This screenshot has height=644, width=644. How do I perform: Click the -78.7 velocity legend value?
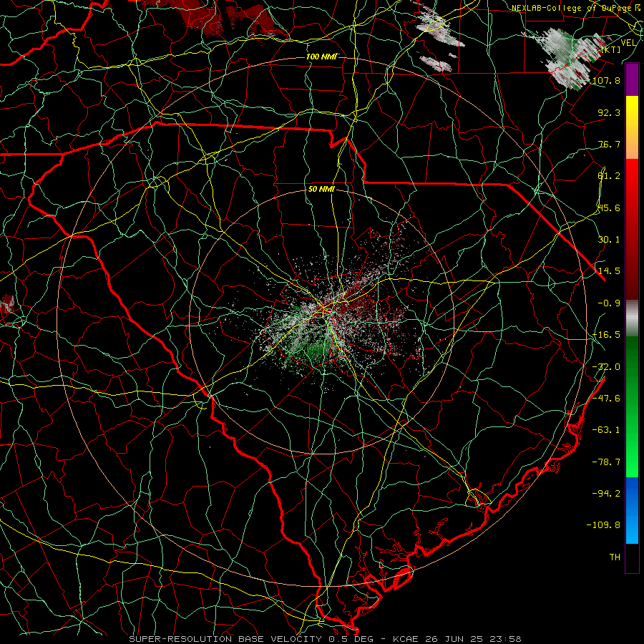pos(606,462)
